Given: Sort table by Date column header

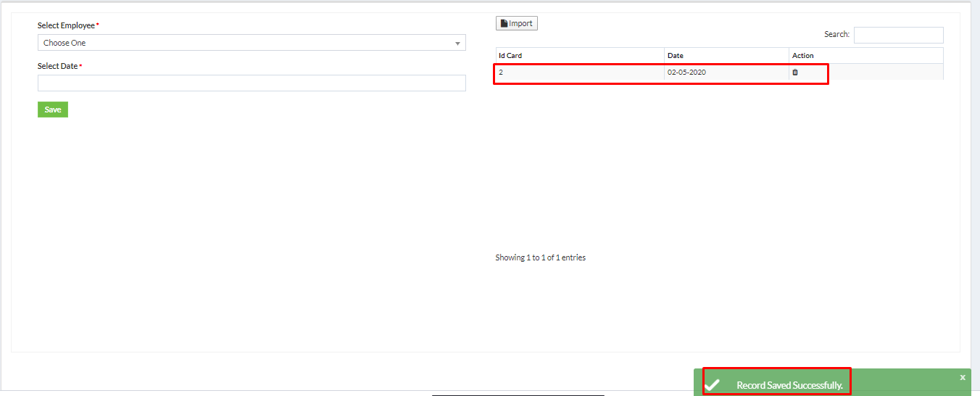Looking at the screenshot, I should (727, 56).
